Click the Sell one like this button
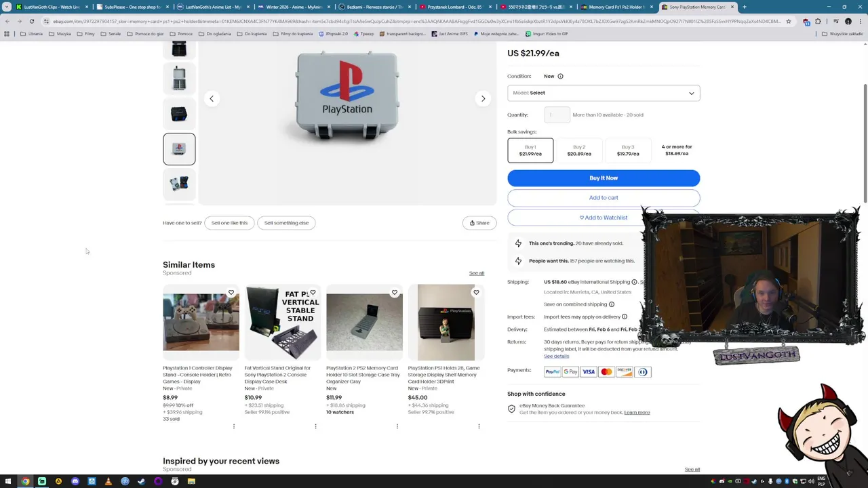868x488 pixels. point(229,223)
